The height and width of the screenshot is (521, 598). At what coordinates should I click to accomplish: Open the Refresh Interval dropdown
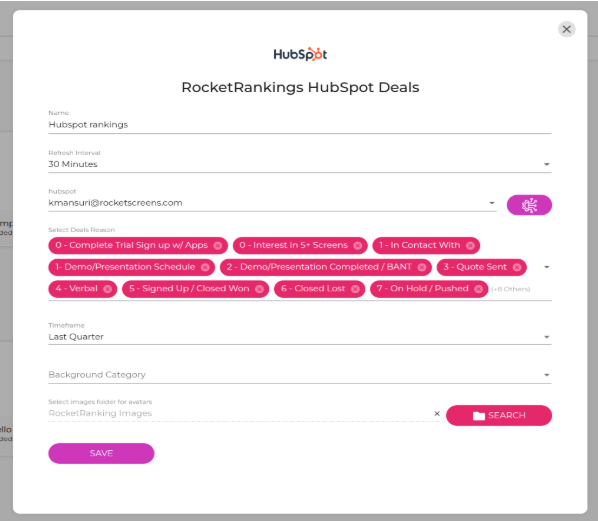[547, 164]
